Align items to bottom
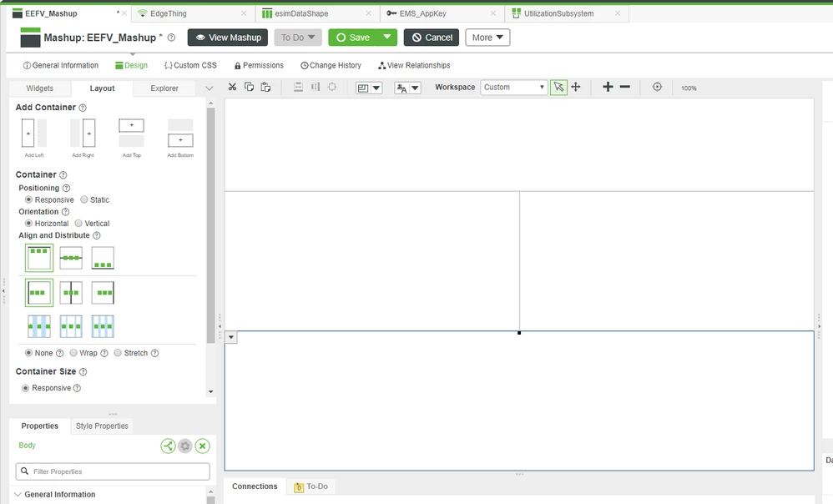This screenshot has height=504, width=833. point(103,258)
